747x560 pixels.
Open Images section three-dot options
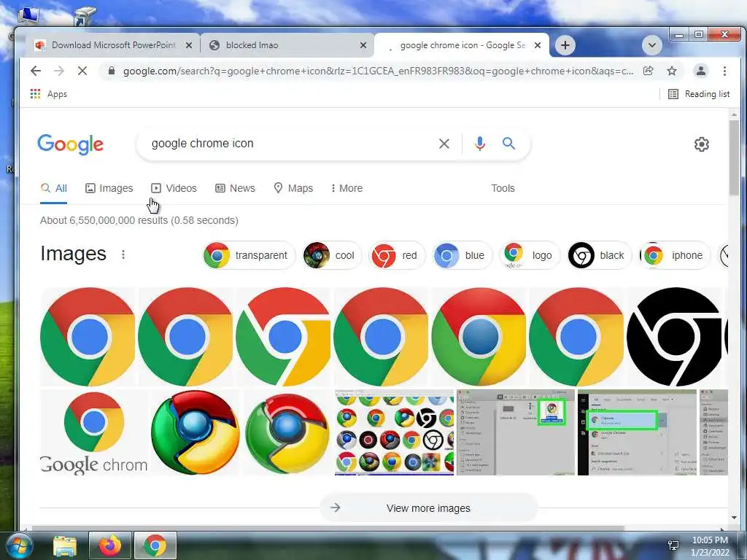[x=123, y=254]
